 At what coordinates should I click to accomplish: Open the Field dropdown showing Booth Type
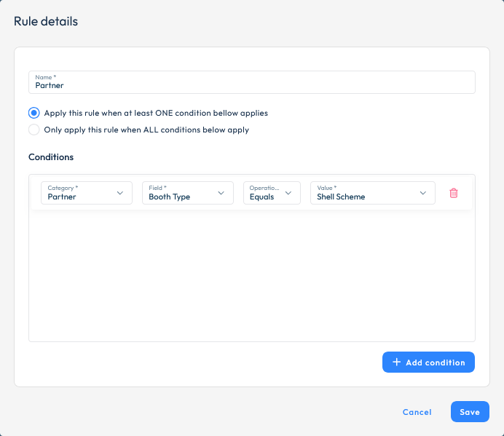188,193
